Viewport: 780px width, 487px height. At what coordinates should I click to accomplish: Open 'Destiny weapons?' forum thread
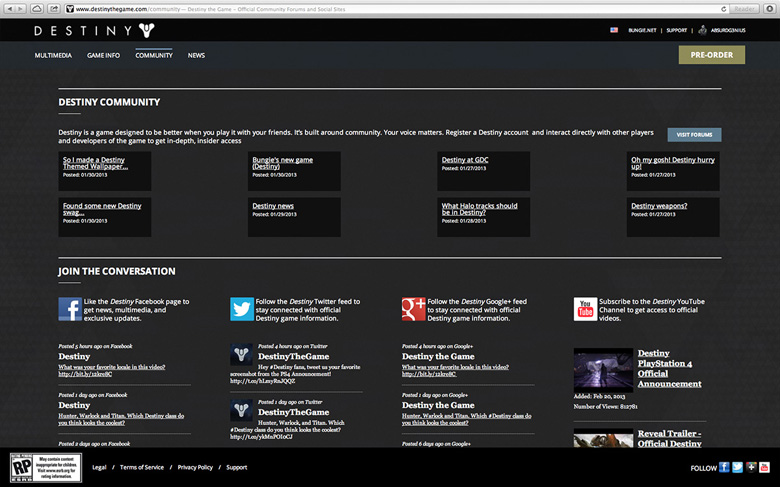click(x=659, y=206)
